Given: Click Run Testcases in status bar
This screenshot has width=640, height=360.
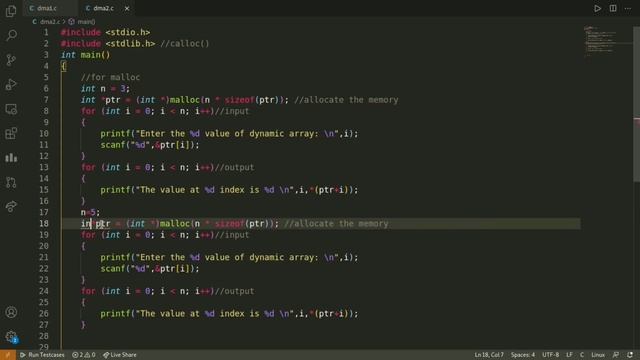Looking at the screenshot, I should point(42,355).
